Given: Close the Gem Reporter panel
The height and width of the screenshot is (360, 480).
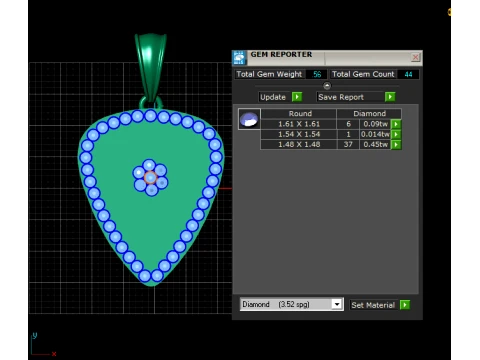Looking at the screenshot, I should point(415,57).
